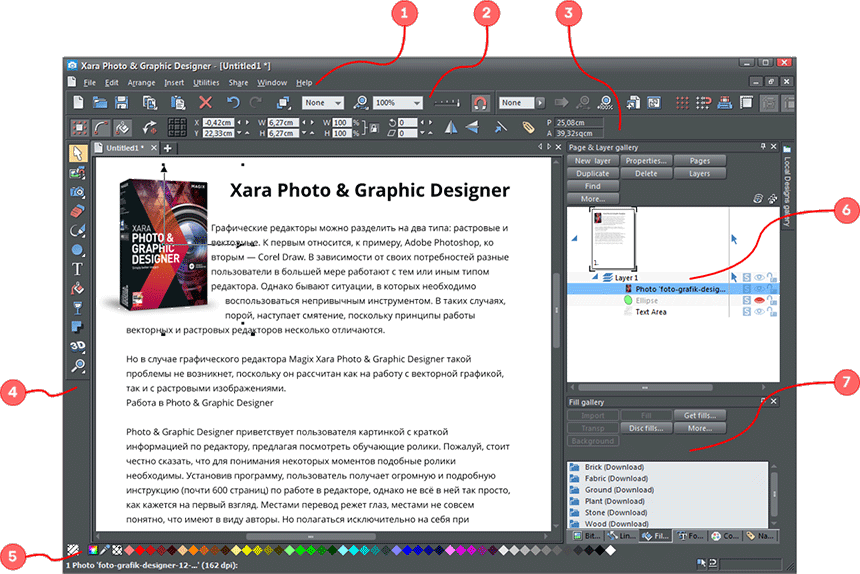Open the Window menu
The image size is (860, 574).
(x=272, y=83)
